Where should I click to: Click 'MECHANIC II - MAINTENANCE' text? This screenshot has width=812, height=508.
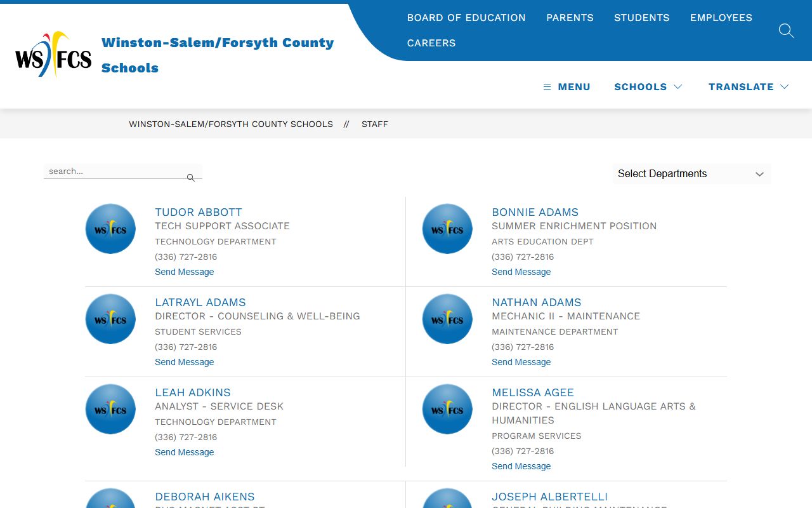click(566, 316)
